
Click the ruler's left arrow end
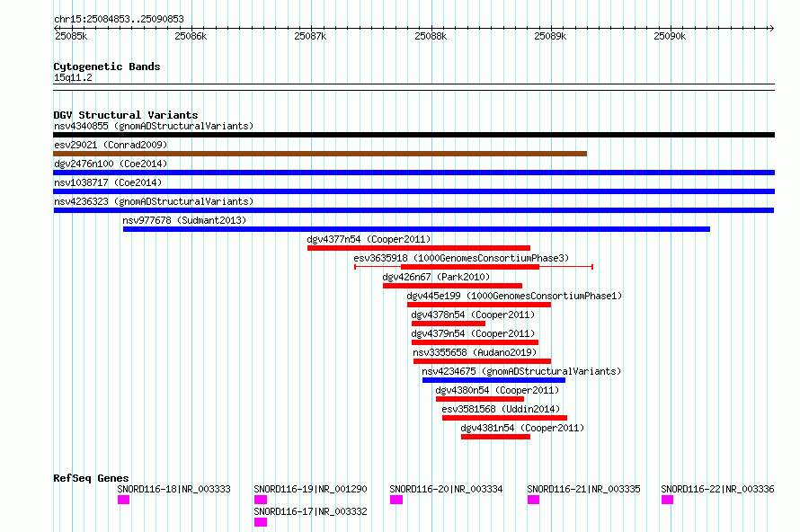pyautogui.click(x=56, y=28)
